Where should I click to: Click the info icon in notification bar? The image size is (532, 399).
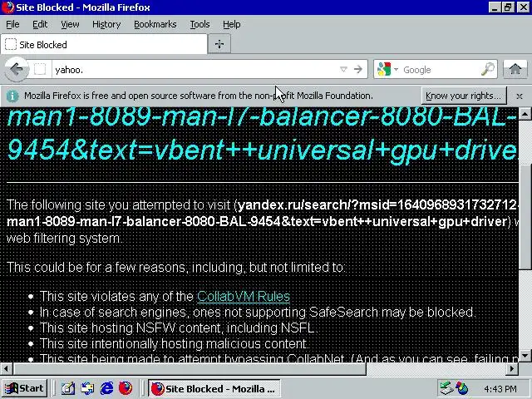tap(12, 96)
